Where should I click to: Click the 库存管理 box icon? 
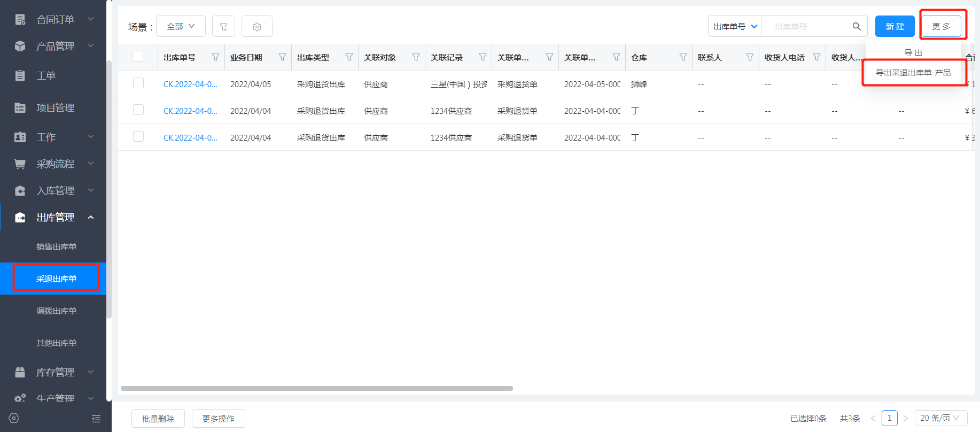point(20,372)
